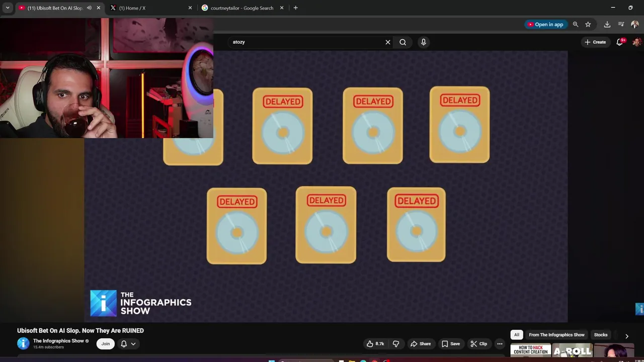Click the 15.4m subscribers text

pyautogui.click(x=48, y=347)
